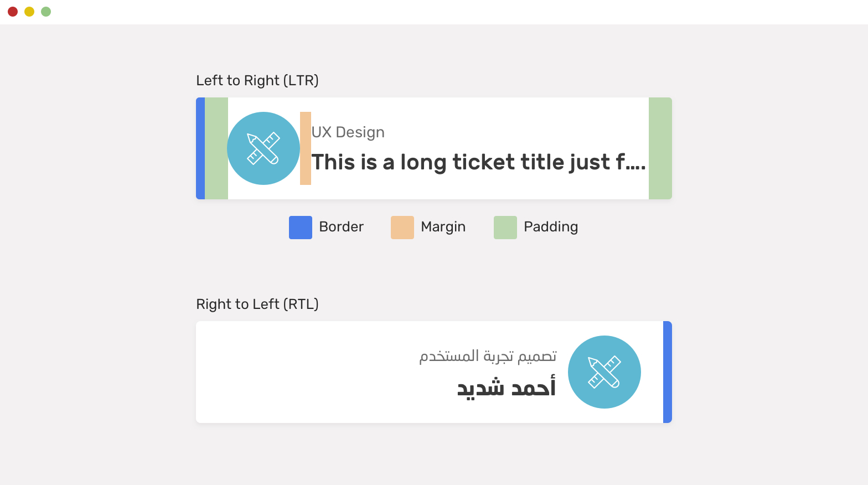Click the long ticket title text

tap(478, 162)
